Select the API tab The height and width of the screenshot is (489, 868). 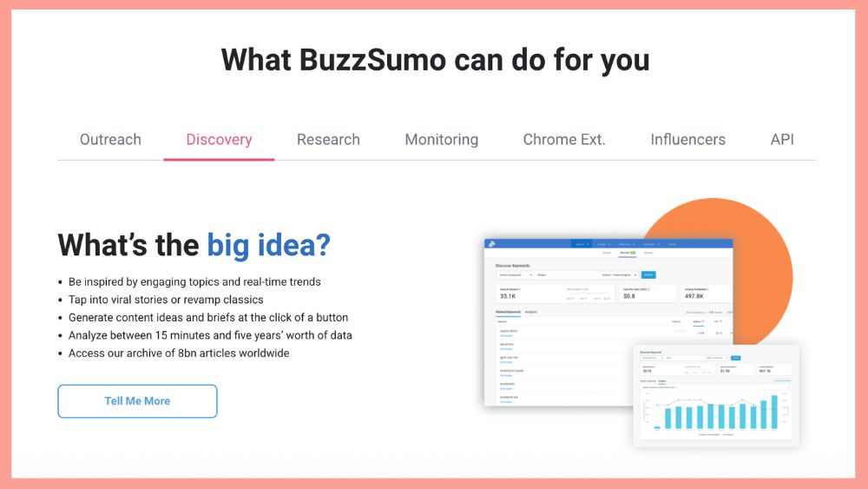tap(782, 140)
